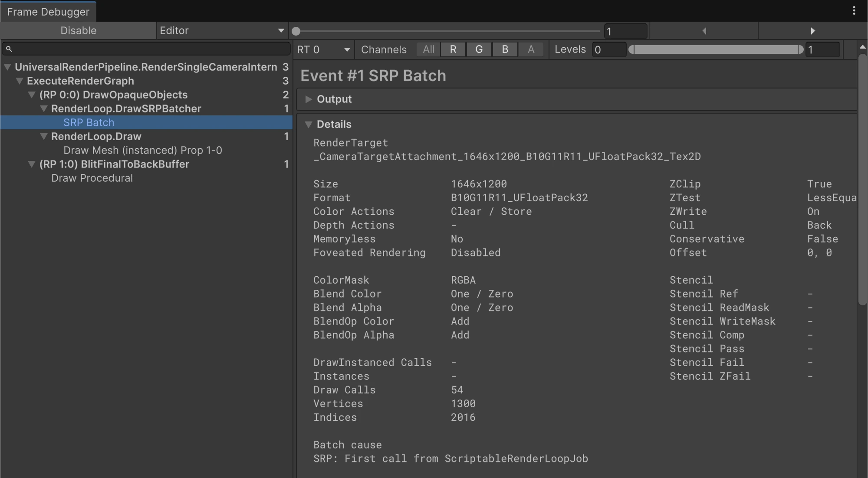
Task: Collapse the RenderLoop.Draw node
Action: [x=44, y=137]
